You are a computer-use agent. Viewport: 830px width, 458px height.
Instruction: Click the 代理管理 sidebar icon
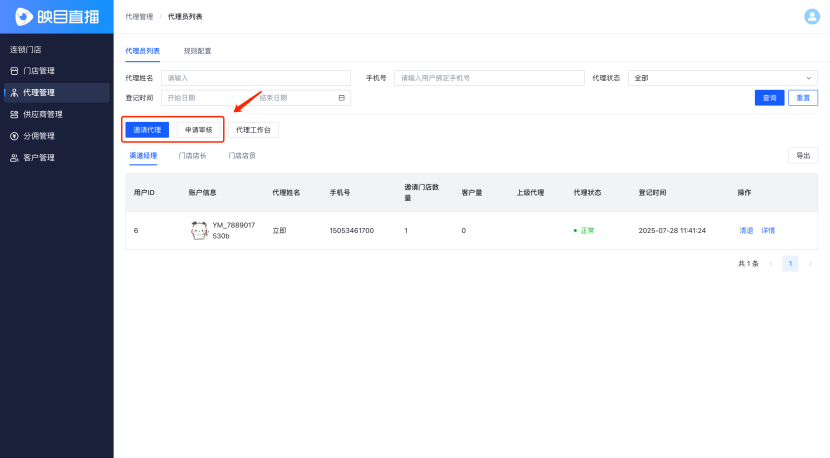14,93
